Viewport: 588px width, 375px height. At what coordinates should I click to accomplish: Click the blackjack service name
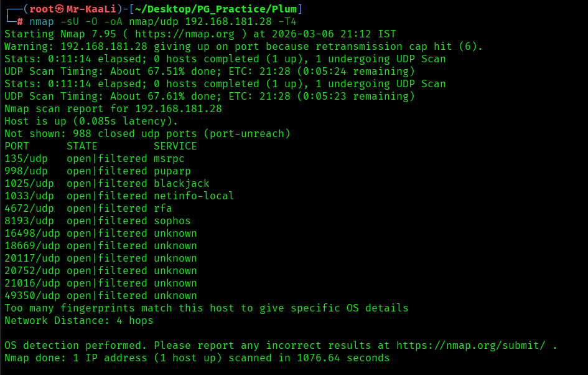coord(181,184)
